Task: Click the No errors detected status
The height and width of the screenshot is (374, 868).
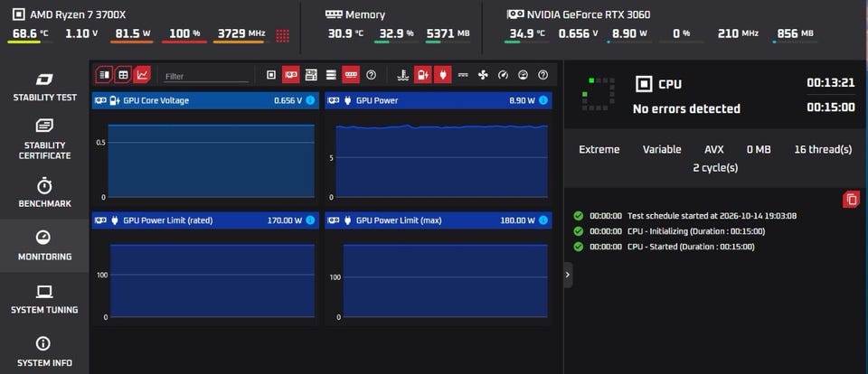Action: 686,108
